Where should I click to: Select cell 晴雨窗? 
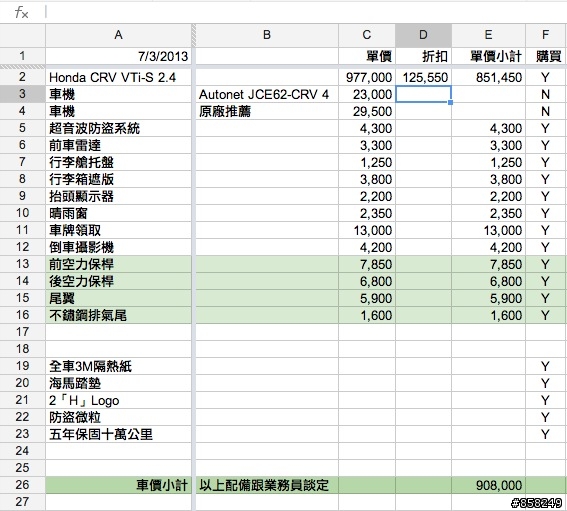click(x=118, y=213)
